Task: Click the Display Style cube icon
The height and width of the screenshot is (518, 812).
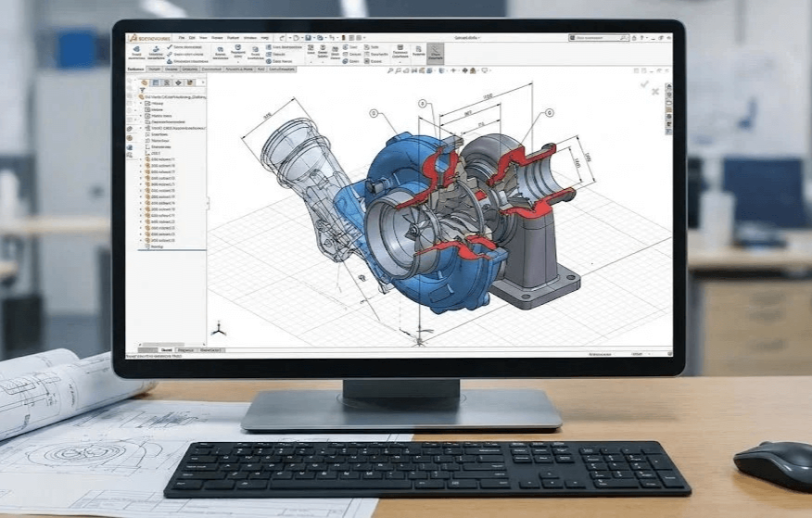Action: [x=441, y=71]
